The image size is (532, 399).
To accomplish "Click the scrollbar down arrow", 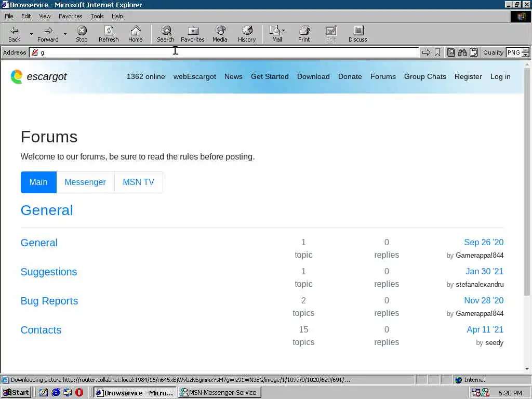I will coord(527,369).
